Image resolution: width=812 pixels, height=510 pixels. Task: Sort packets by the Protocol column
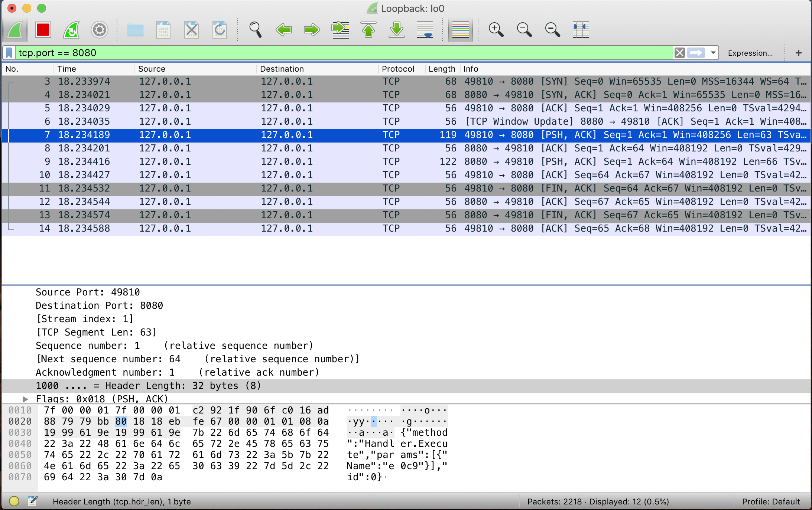click(x=397, y=69)
